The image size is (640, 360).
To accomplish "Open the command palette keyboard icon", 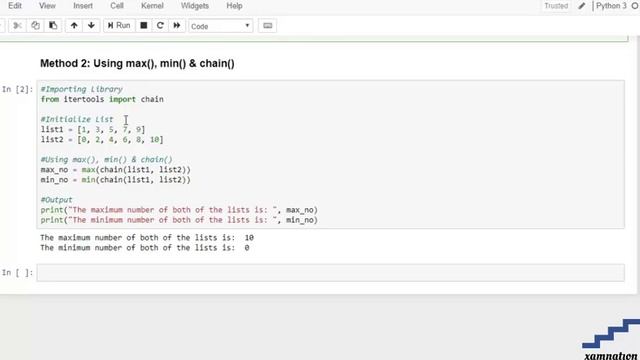I will tap(267, 26).
